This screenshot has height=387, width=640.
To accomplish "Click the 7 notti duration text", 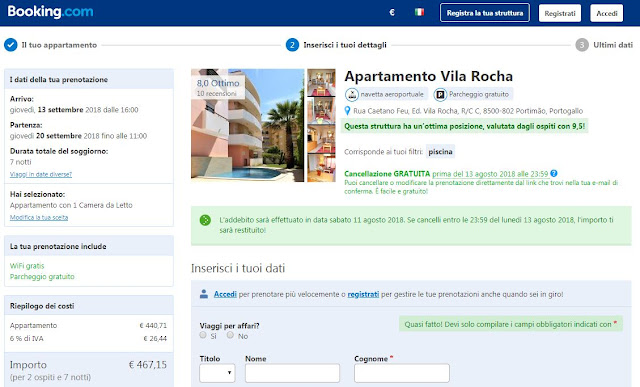I will pos(20,162).
